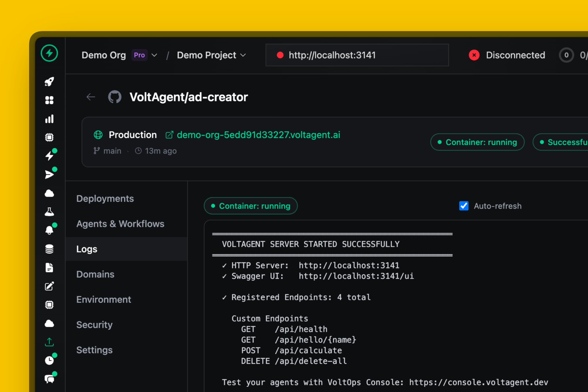The width and height of the screenshot is (588, 392).
Task: Switch to the Logs tab
Action: [x=87, y=249]
